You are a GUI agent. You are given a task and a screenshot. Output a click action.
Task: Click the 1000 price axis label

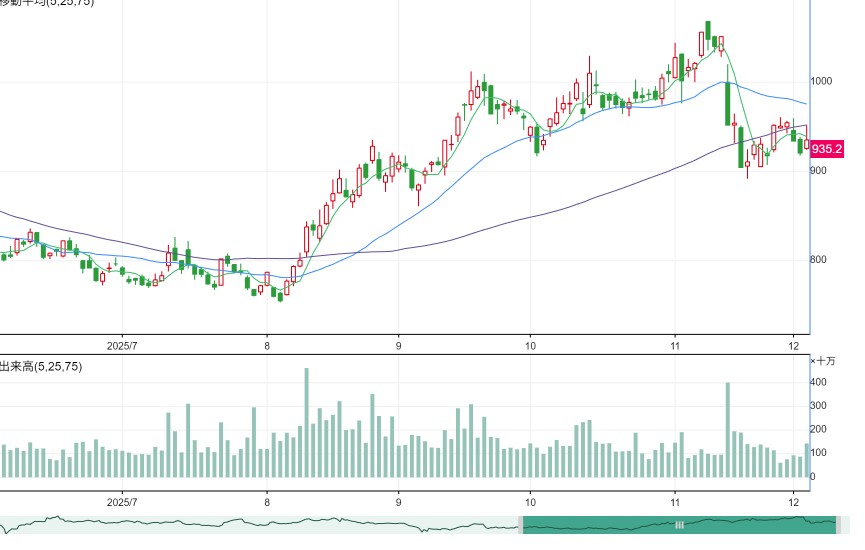[x=821, y=81]
